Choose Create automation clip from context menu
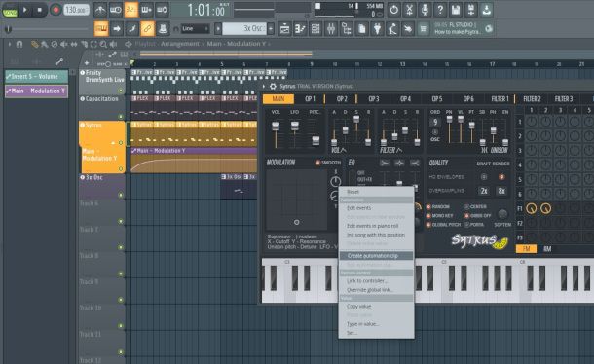The image size is (594, 364). tap(376, 256)
